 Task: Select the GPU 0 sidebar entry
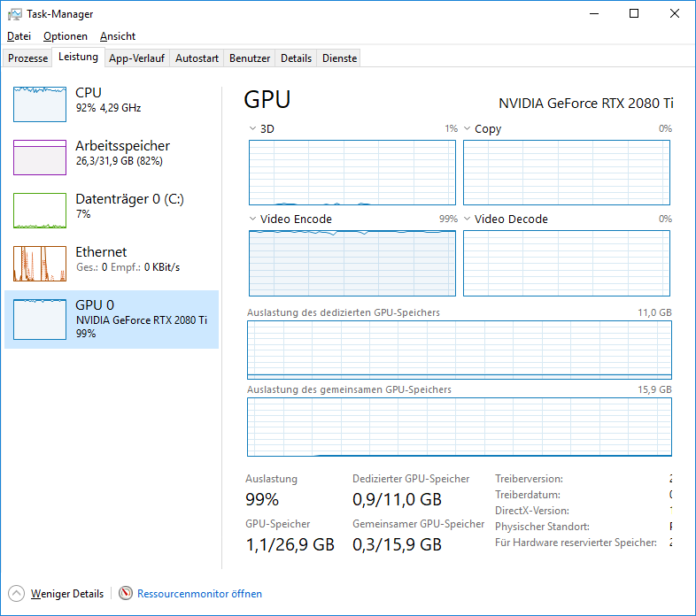coord(111,319)
